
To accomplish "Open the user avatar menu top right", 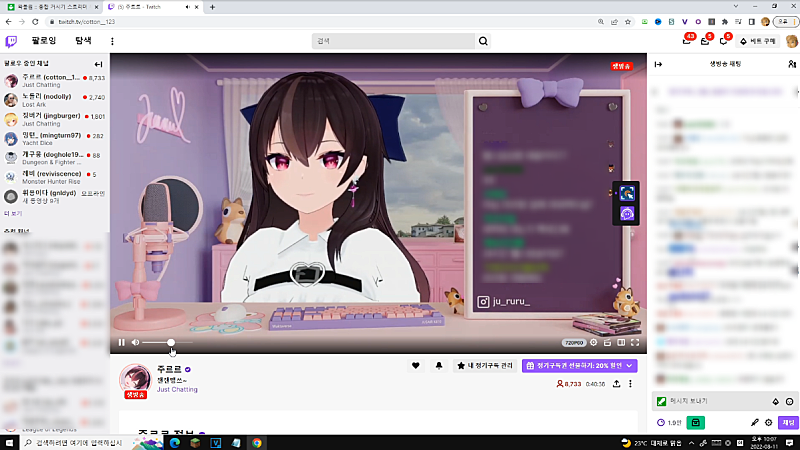I will (792, 41).
